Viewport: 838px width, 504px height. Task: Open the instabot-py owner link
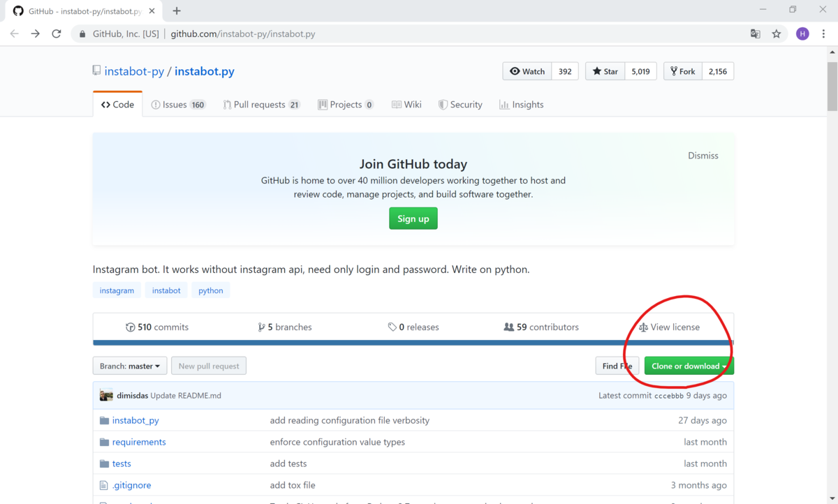click(x=134, y=71)
